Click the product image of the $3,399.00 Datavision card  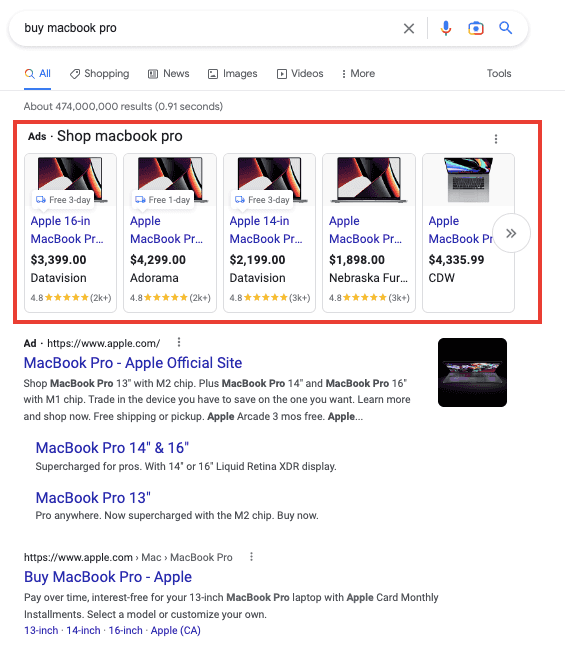tap(70, 179)
